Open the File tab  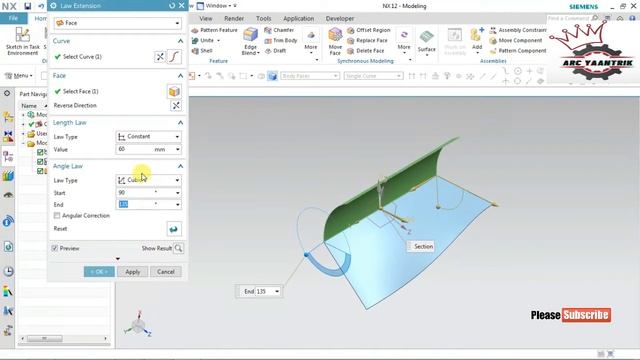pos(13,18)
